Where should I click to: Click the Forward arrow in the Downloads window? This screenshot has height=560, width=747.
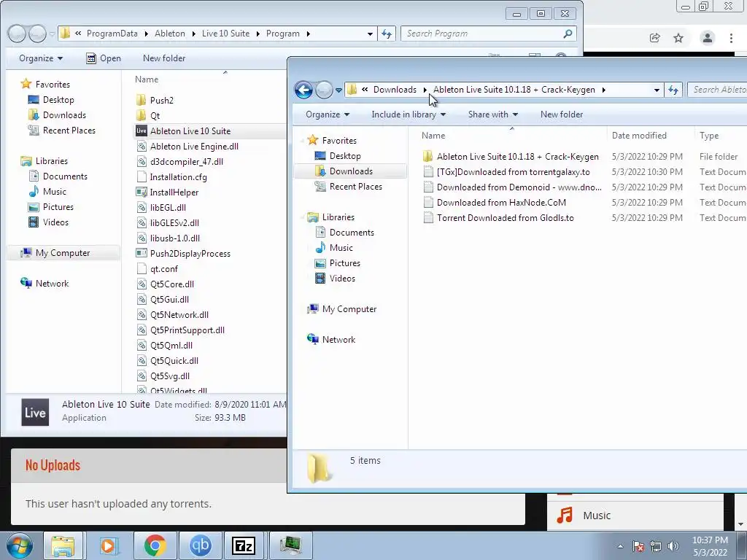coord(323,90)
